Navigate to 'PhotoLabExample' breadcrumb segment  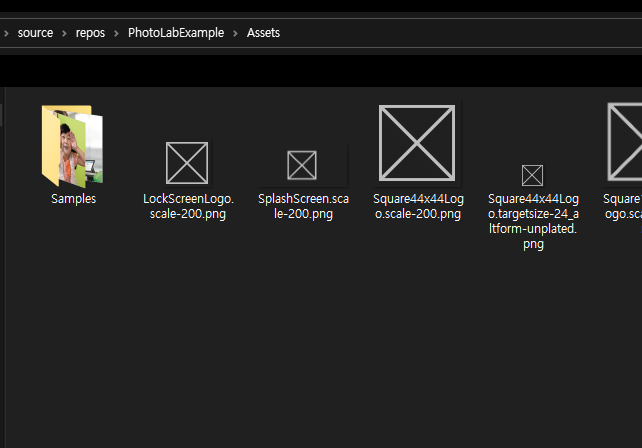(176, 33)
